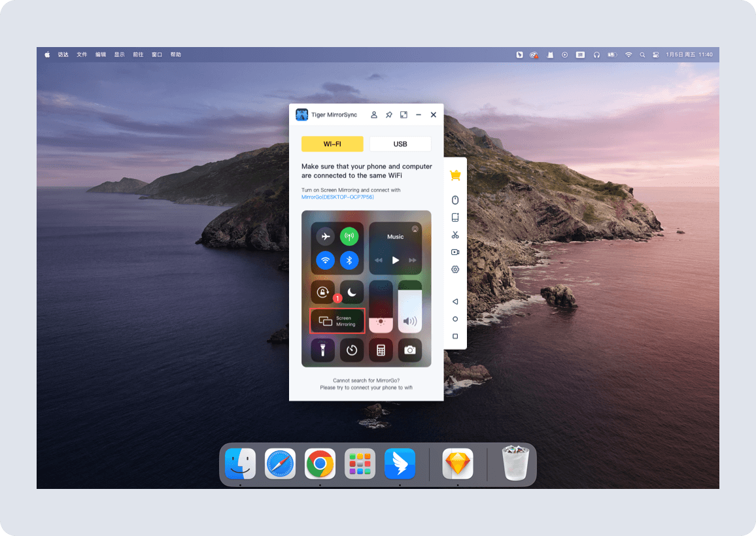This screenshot has height=536, width=756.
Task: Toggle the blue Bluetooth button in control center
Action: point(349,260)
